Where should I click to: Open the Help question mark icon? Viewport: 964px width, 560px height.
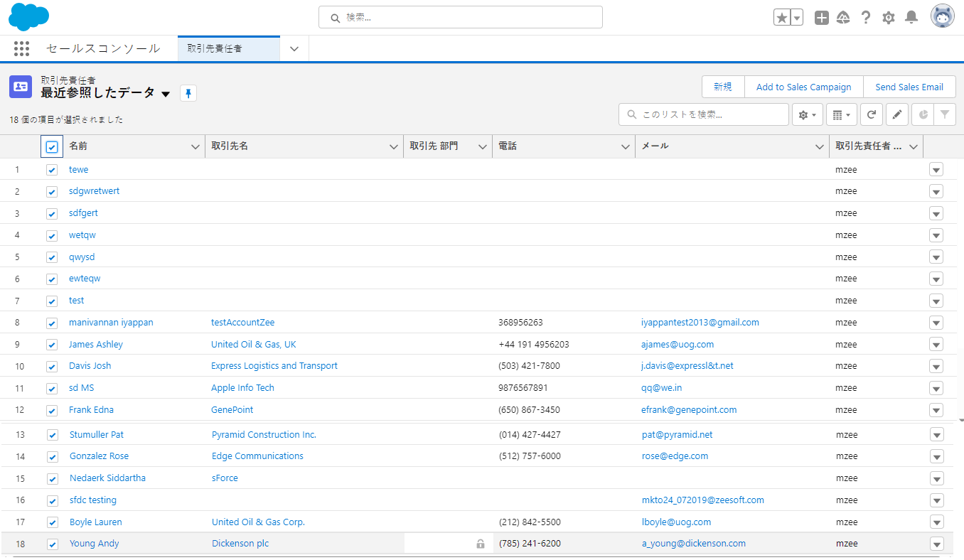[x=866, y=18]
